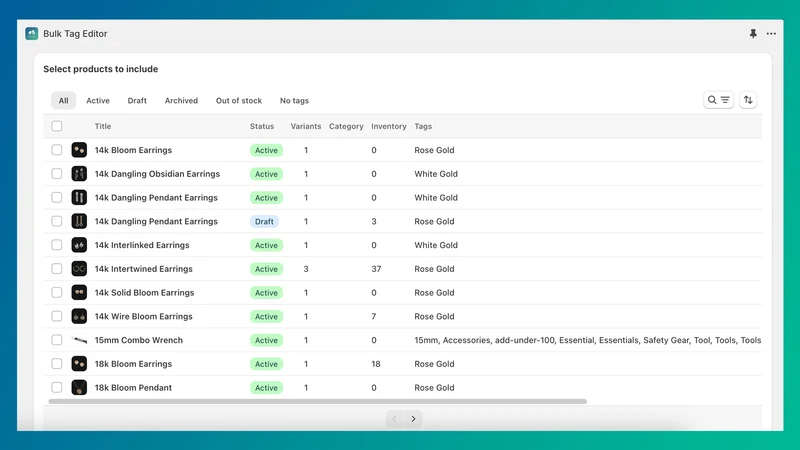Click the Category column header
This screenshot has height=450, width=800.
point(346,126)
